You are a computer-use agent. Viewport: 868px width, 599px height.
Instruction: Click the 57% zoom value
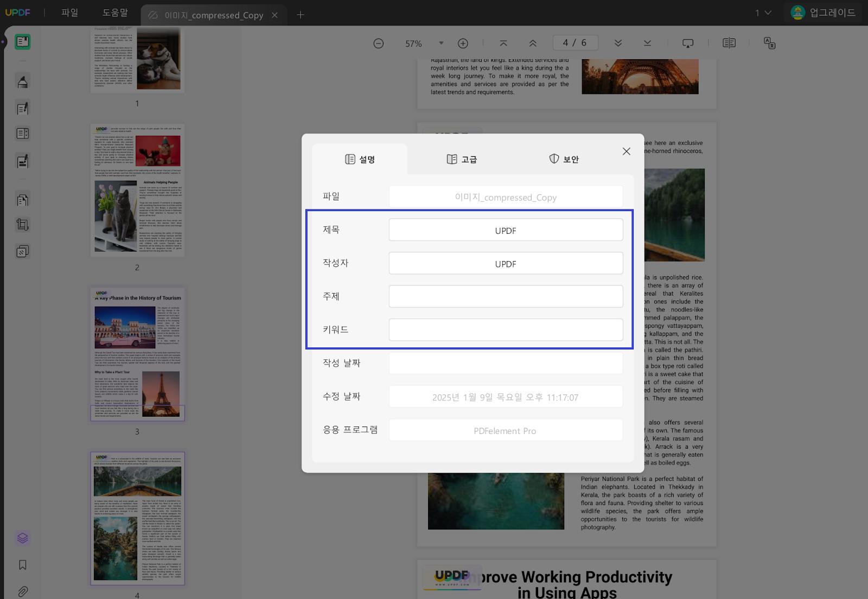pyautogui.click(x=413, y=43)
